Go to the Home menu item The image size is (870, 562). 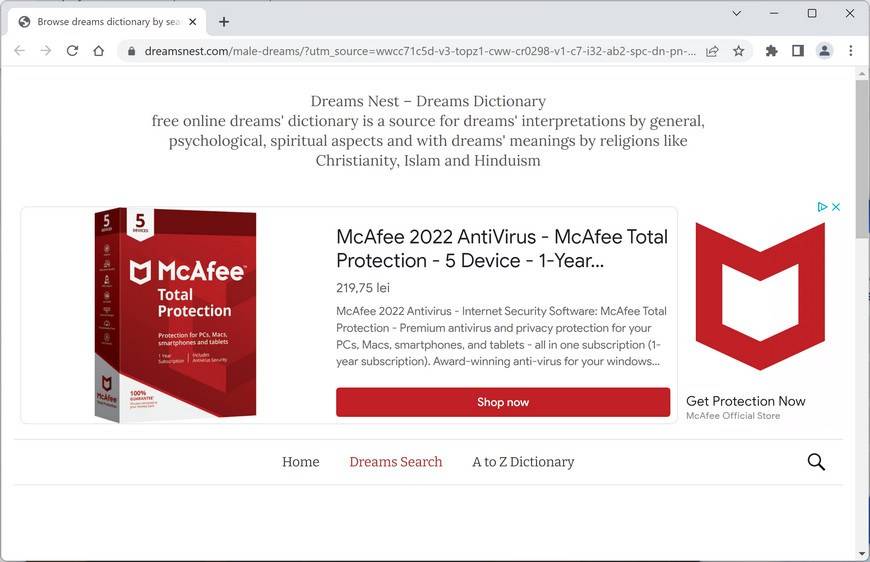coord(301,462)
